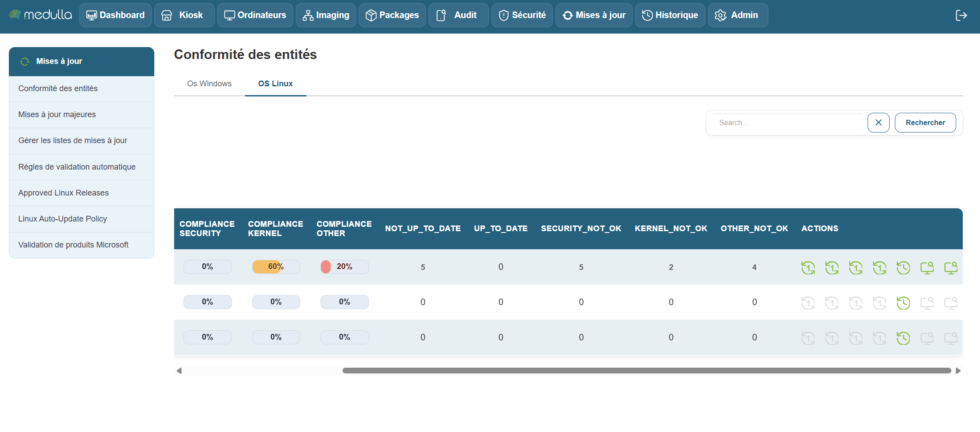980x432 pixels.
Task: Open Linux Auto-Update Policy link
Action: point(63,219)
